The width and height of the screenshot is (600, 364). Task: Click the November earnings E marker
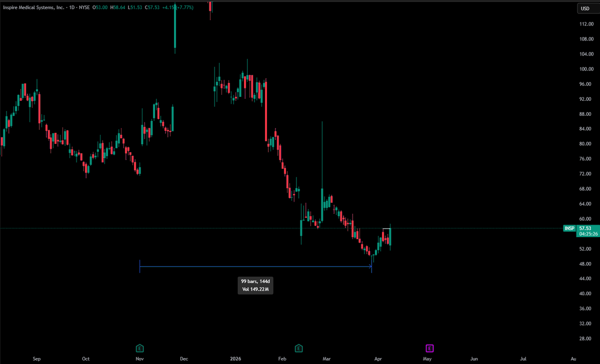(140, 348)
